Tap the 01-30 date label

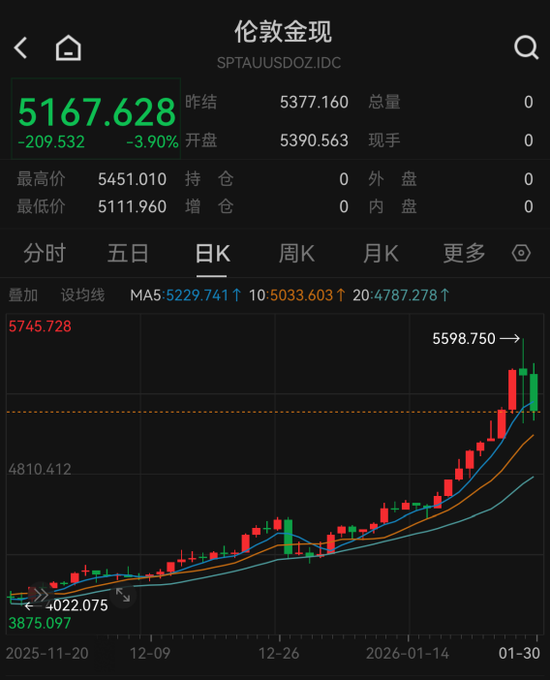pyautogui.click(x=519, y=654)
